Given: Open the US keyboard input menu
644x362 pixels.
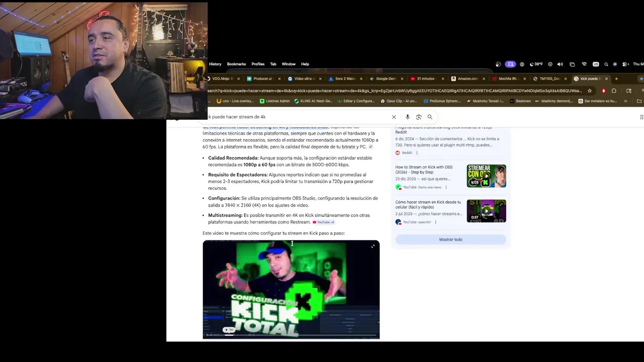Looking at the screenshot, I should (596, 64).
